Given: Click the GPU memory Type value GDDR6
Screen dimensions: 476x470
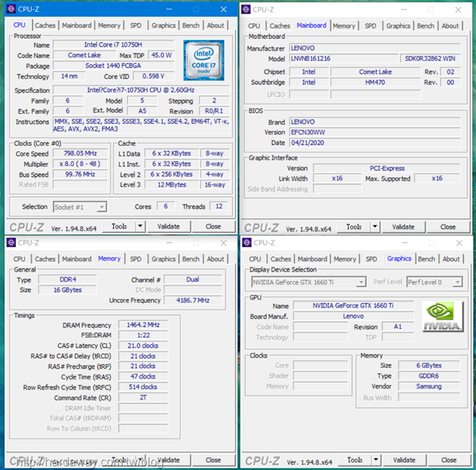Looking at the screenshot, I should (x=429, y=376).
